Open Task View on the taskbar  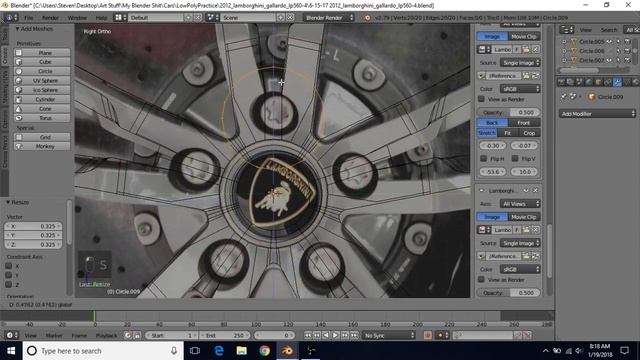point(195,351)
